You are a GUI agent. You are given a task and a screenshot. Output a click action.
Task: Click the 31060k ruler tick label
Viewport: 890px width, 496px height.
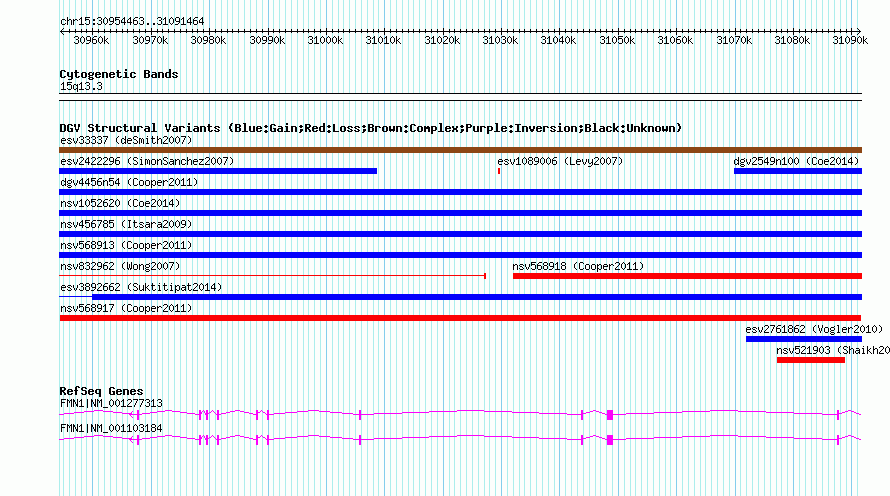tap(675, 40)
